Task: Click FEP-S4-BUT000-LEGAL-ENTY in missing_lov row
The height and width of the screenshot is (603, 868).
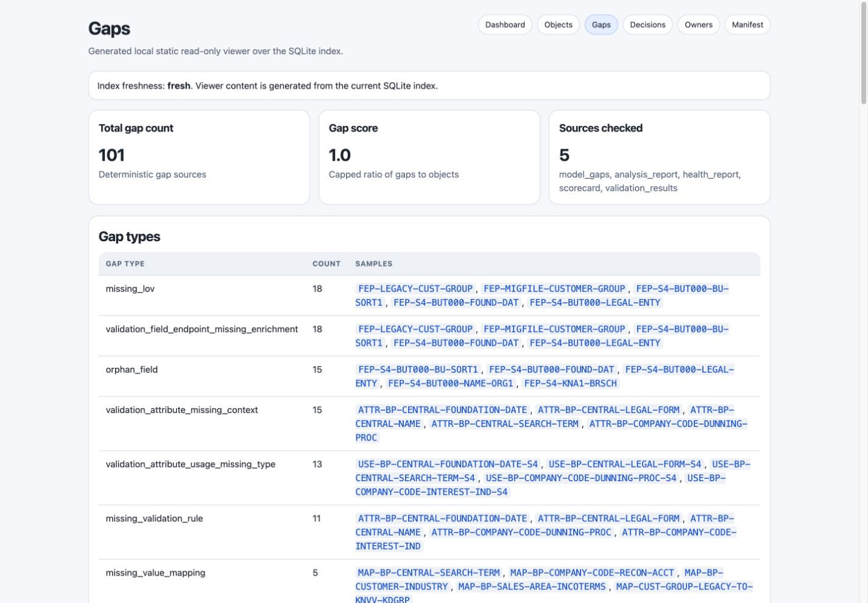Action: 595,303
